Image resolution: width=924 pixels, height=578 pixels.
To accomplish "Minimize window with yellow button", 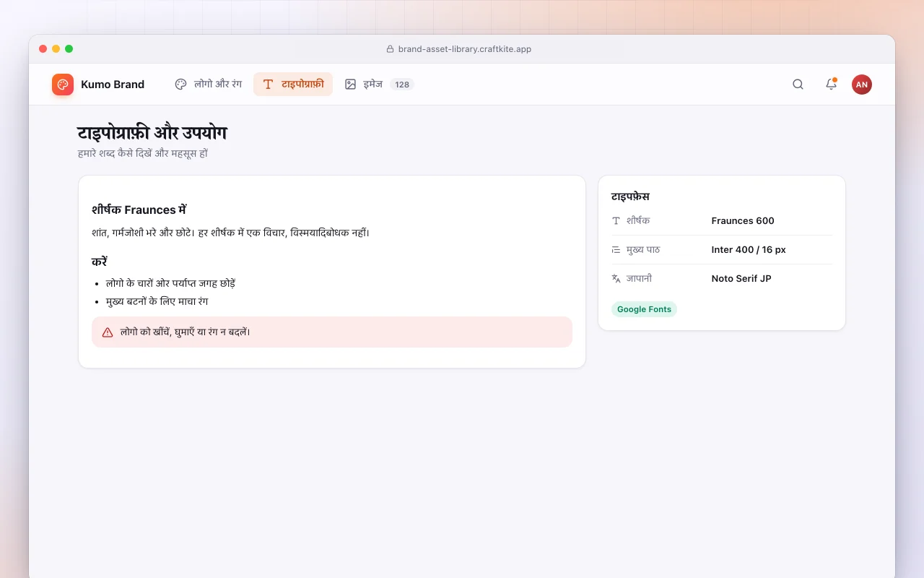I will [56, 49].
